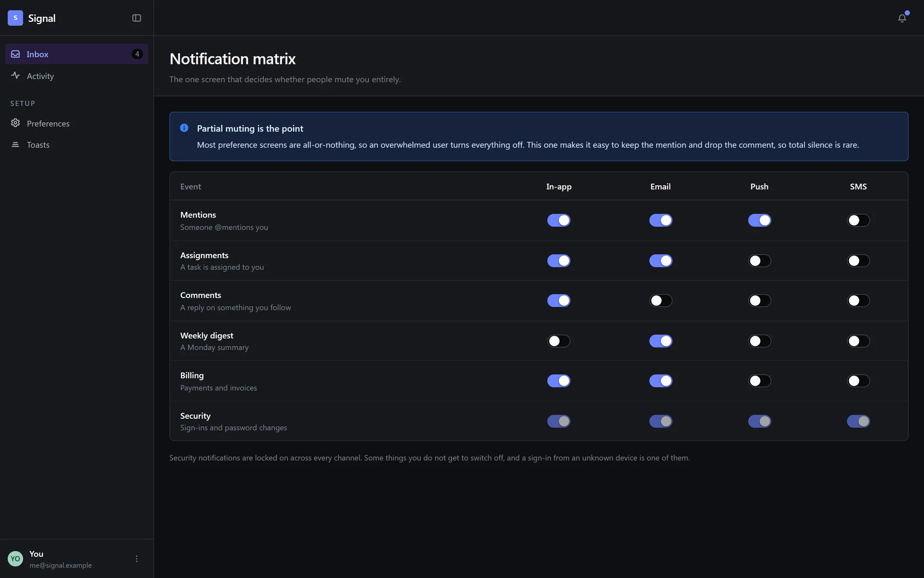Disable In-app for Mentions
The height and width of the screenshot is (578, 924).
tap(559, 220)
